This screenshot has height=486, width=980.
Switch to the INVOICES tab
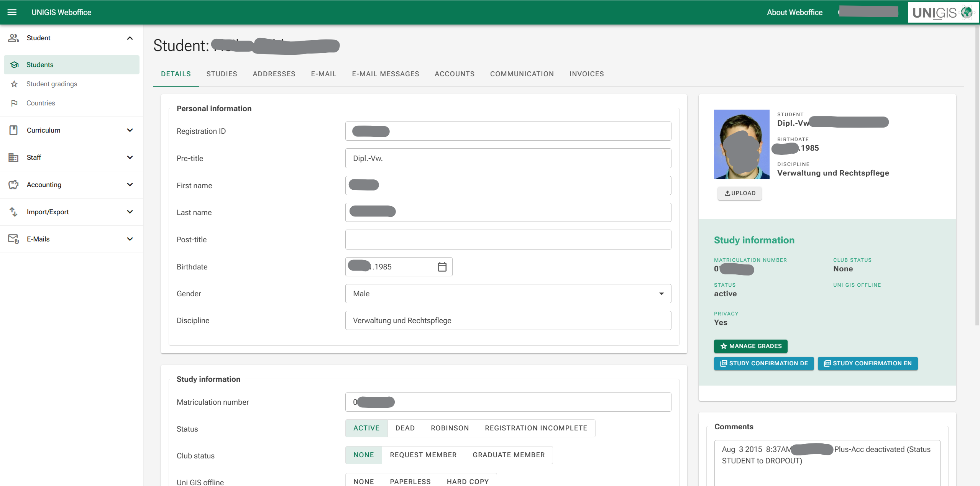click(587, 74)
